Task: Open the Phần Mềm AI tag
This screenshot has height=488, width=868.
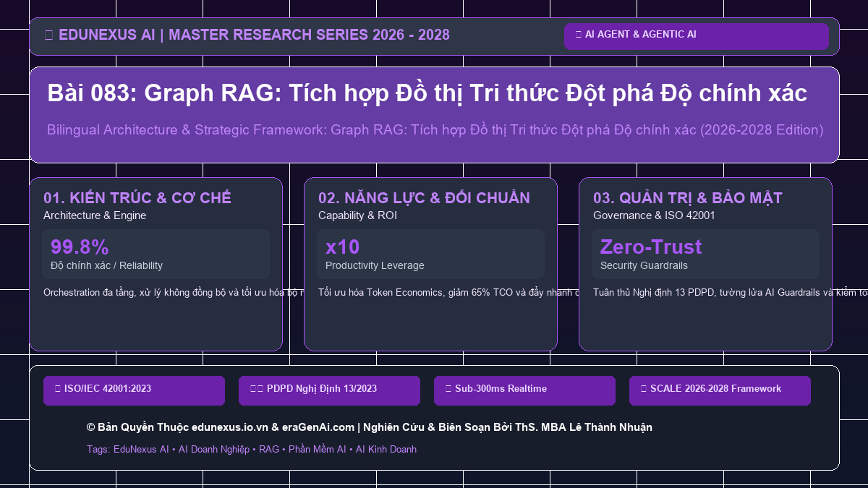Action: pos(318,449)
